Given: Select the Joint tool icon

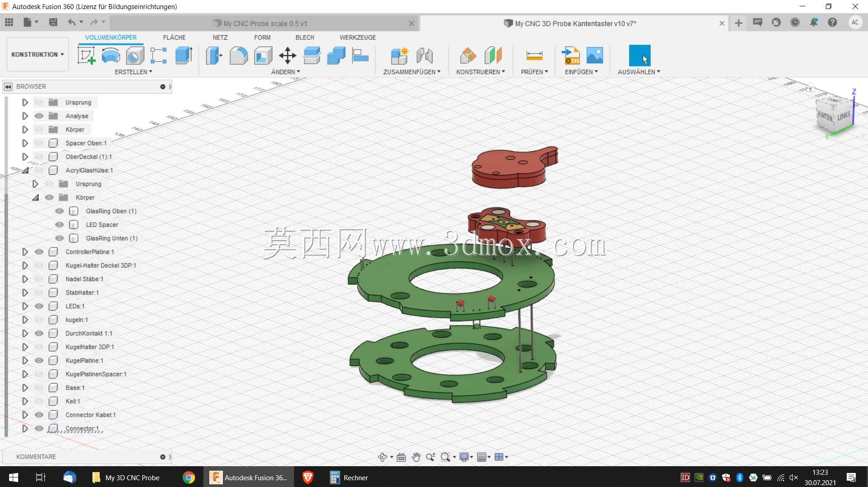Looking at the screenshot, I should [x=424, y=56].
